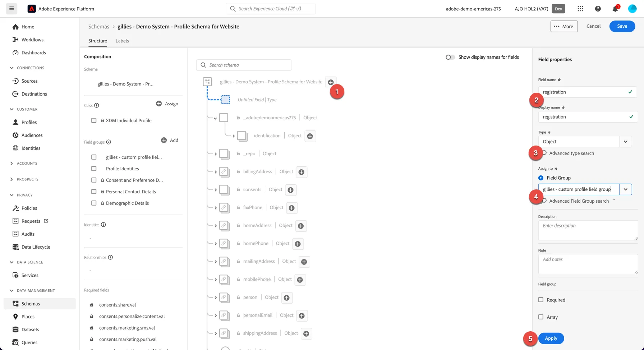Add field under homeAddress

[x=301, y=226]
